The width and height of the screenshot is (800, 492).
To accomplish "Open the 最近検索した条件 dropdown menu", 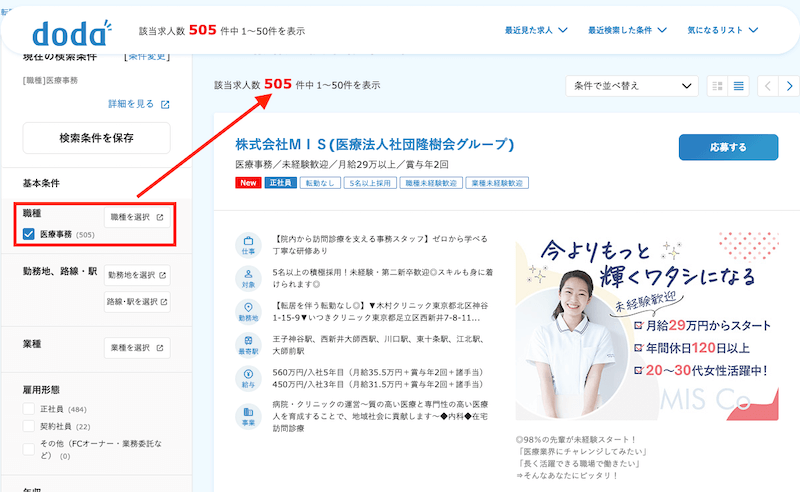I will pos(627,30).
